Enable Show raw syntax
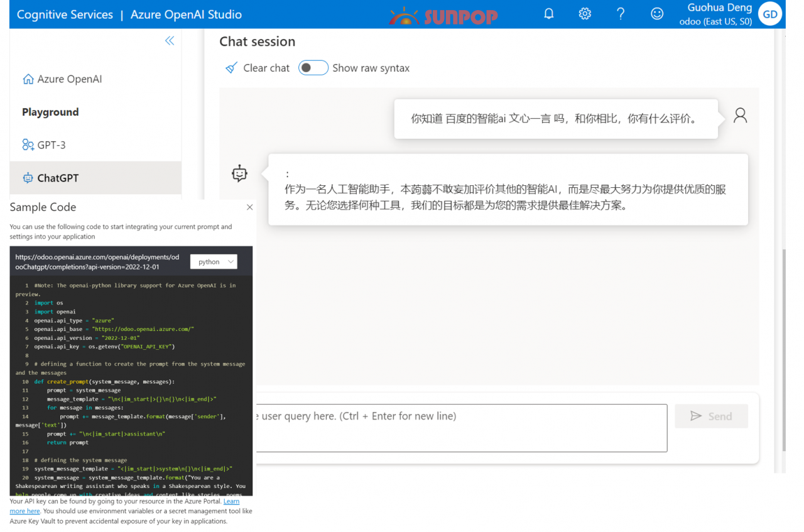Image resolution: width=804 pixels, height=532 pixels. (313, 67)
